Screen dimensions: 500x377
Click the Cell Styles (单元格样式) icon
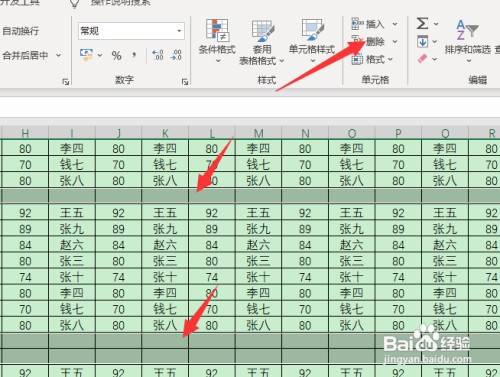[312, 29]
